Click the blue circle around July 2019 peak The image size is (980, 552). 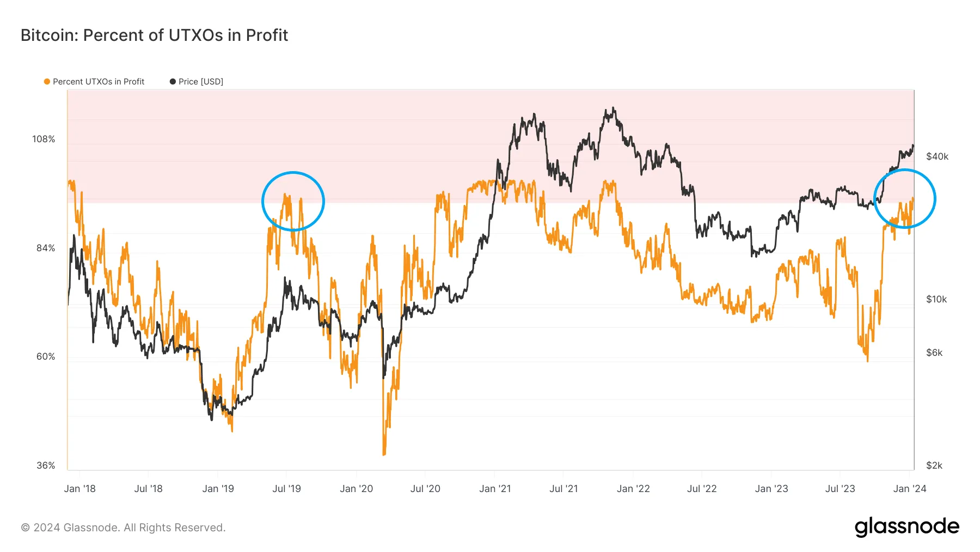point(293,201)
